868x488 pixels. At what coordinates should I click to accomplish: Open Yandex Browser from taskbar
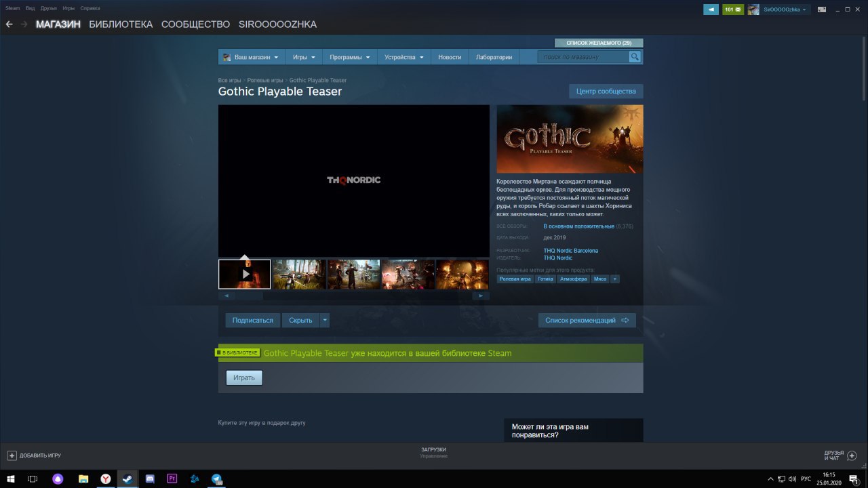point(106,479)
